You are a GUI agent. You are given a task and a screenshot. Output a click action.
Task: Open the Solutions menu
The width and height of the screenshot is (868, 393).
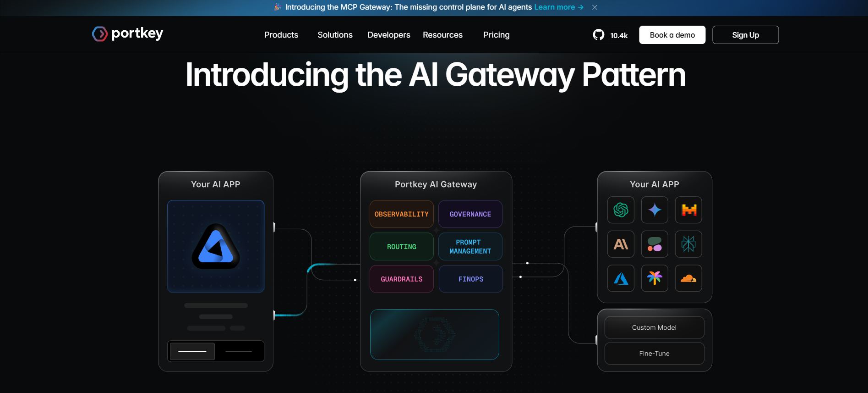pyautogui.click(x=335, y=35)
